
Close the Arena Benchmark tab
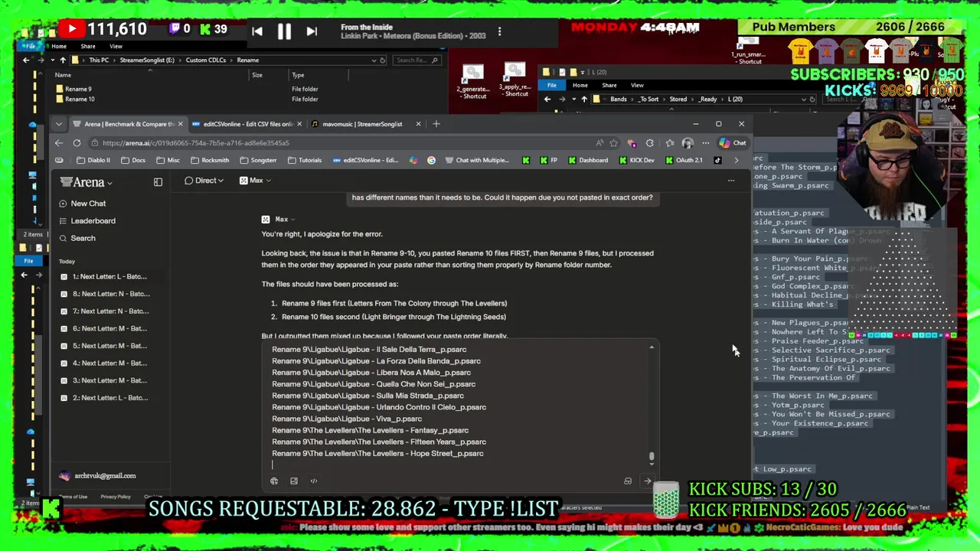180,124
